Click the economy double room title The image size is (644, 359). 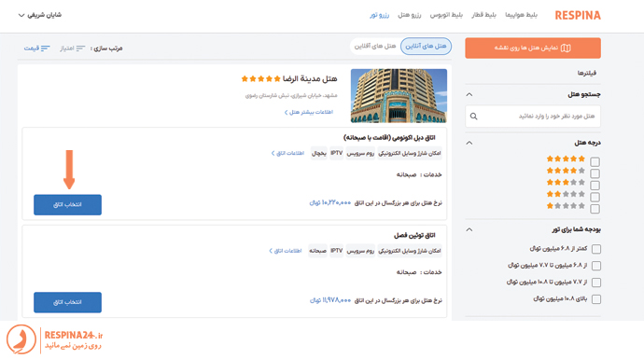(389, 137)
